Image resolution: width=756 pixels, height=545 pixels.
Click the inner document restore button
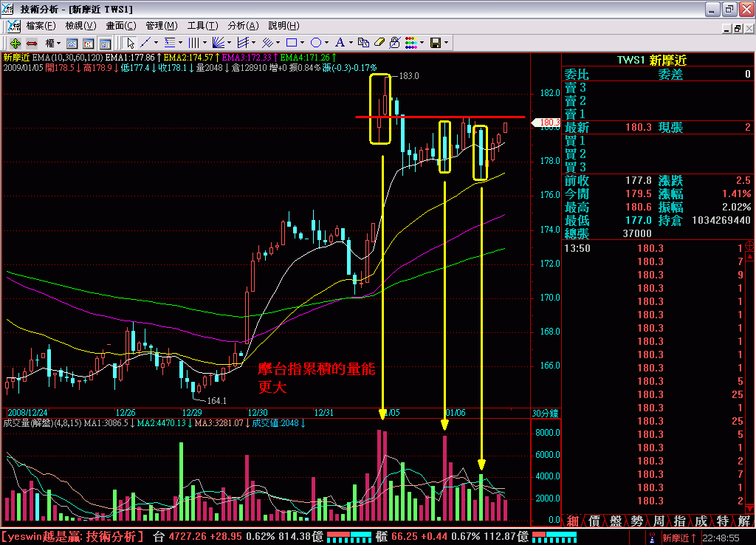[738, 29]
